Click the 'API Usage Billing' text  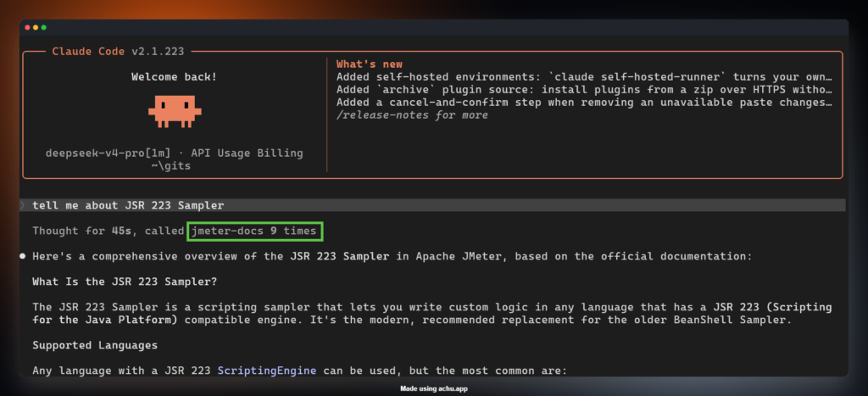coord(246,153)
